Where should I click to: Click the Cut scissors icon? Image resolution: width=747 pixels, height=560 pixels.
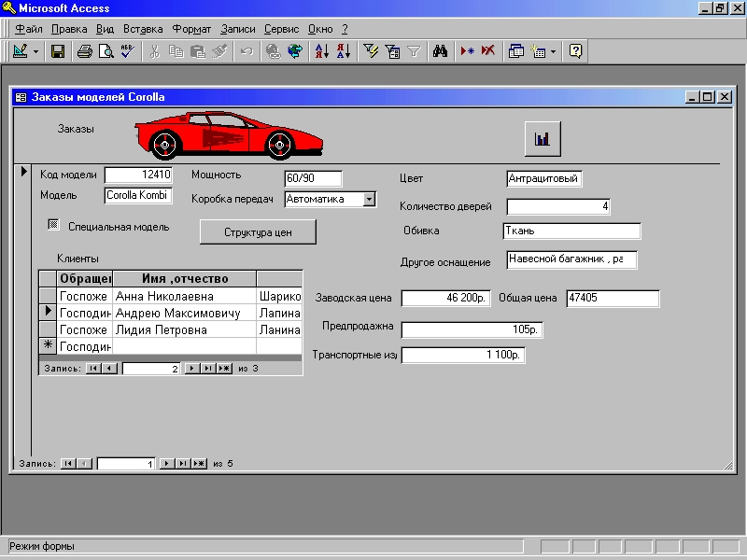tap(154, 51)
